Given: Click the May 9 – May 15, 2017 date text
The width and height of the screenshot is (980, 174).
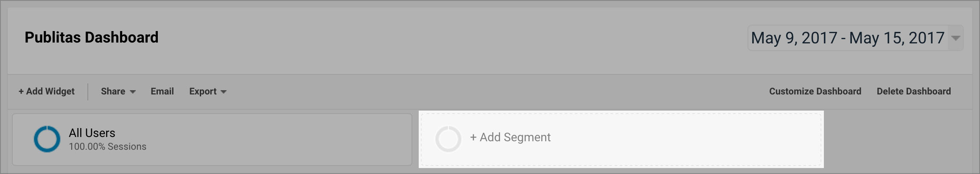Looking at the screenshot, I should pyautogui.click(x=847, y=38).
